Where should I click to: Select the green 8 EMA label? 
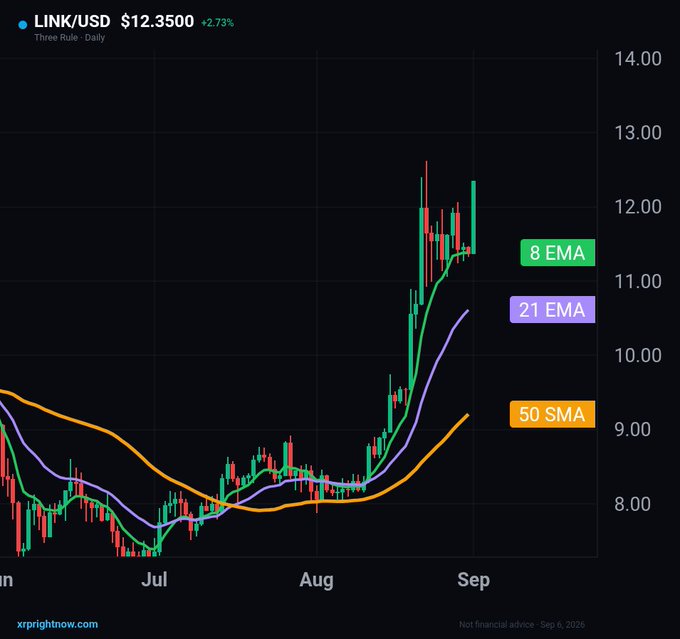(x=558, y=252)
